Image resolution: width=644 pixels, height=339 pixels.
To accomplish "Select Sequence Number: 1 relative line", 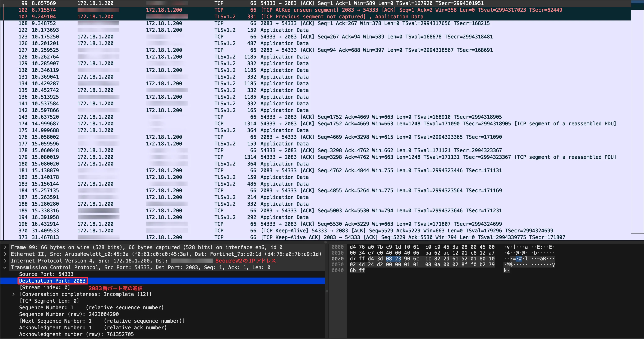I will 162,307.
